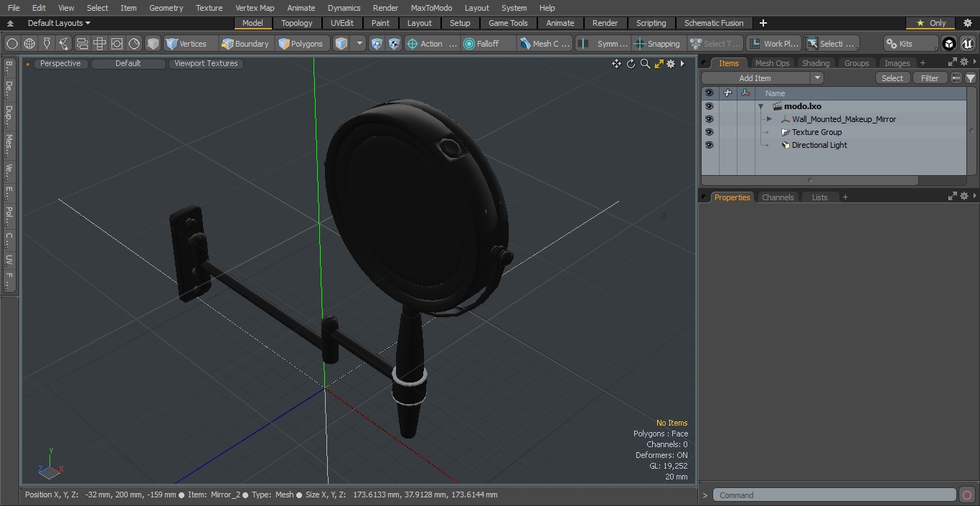Open the Vertex Map menu
This screenshot has height=506, width=980.
(x=255, y=8)
